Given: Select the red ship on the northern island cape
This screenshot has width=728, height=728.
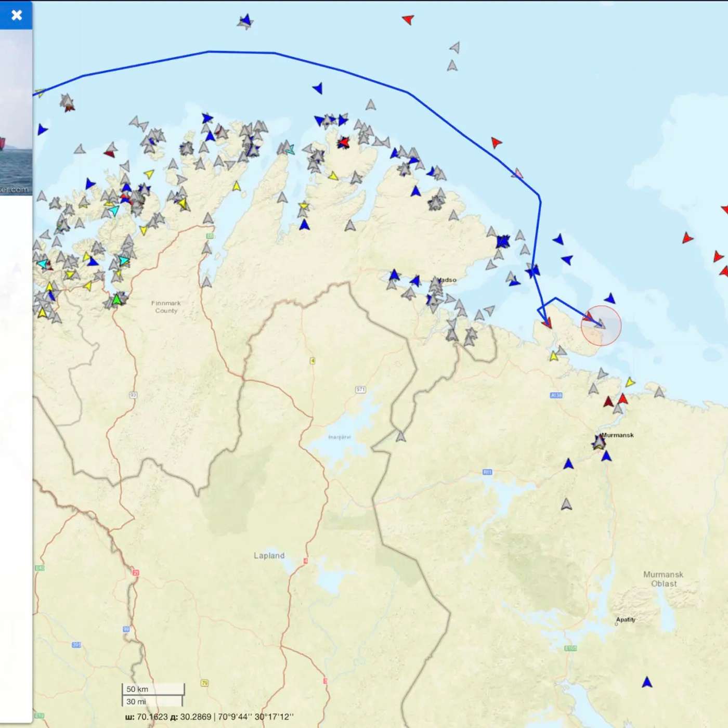Looking at the screenshot, I should click(x=343, y=142).
